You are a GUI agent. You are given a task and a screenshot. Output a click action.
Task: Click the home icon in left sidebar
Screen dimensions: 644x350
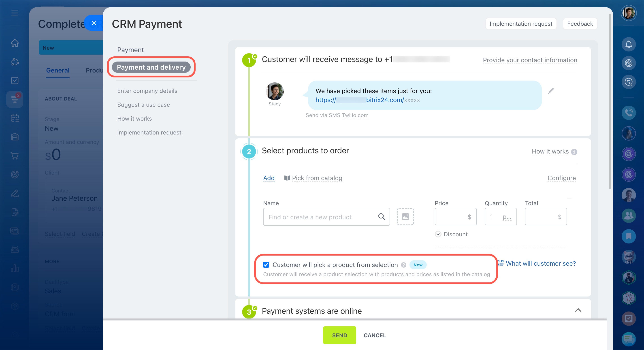[15, 43]
